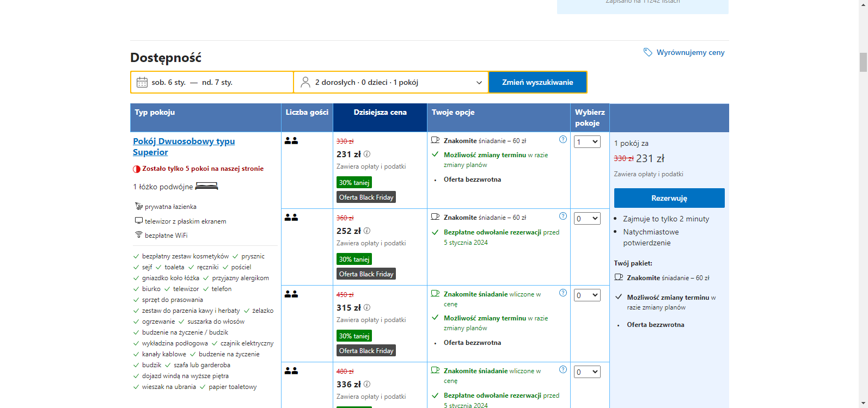Click the calendar icon beside check-in date
This screenshot has height=408, width=868.
[x=142, y=82]
